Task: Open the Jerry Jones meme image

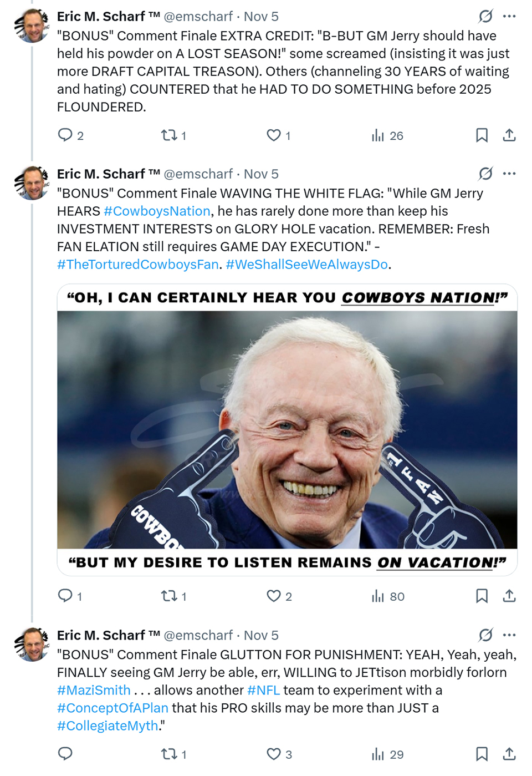Action: pyautogui.click(x=287, y=430)
